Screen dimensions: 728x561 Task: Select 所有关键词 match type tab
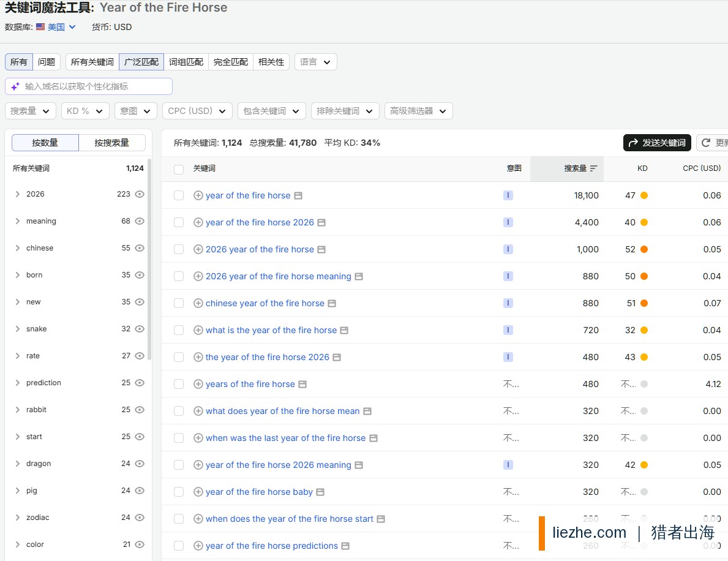pos(92,62)
